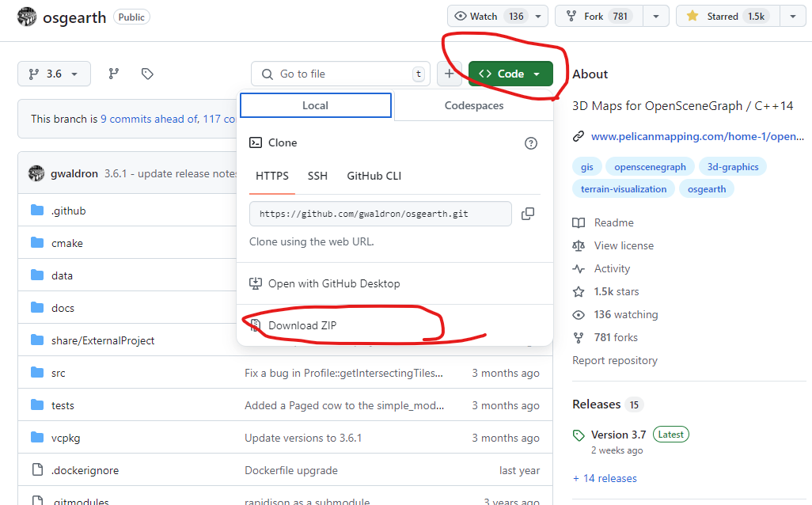The image size is (812, 505).
Task: Click Report repository
Action: coord(615,360)
